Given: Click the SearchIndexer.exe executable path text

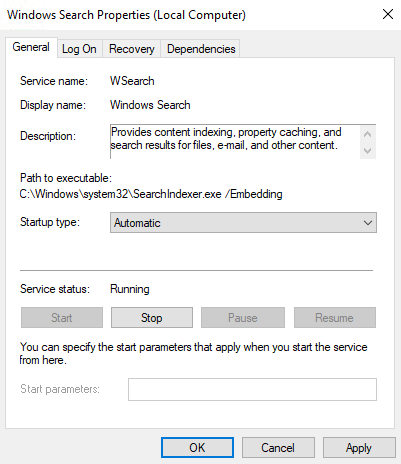Looking at the screenshot, I should [151, 194].
